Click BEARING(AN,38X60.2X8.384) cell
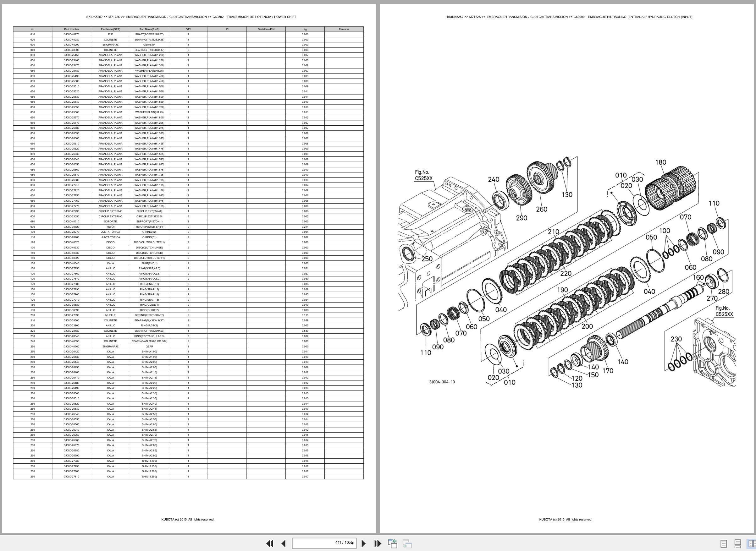The width and height of the screenshot is (756, 551). pos(149,341)
